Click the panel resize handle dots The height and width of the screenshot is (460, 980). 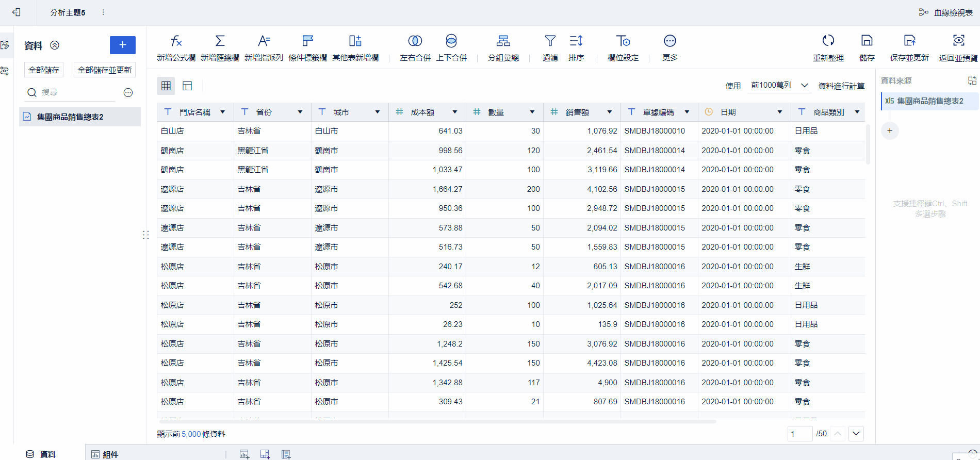(146, 235)
